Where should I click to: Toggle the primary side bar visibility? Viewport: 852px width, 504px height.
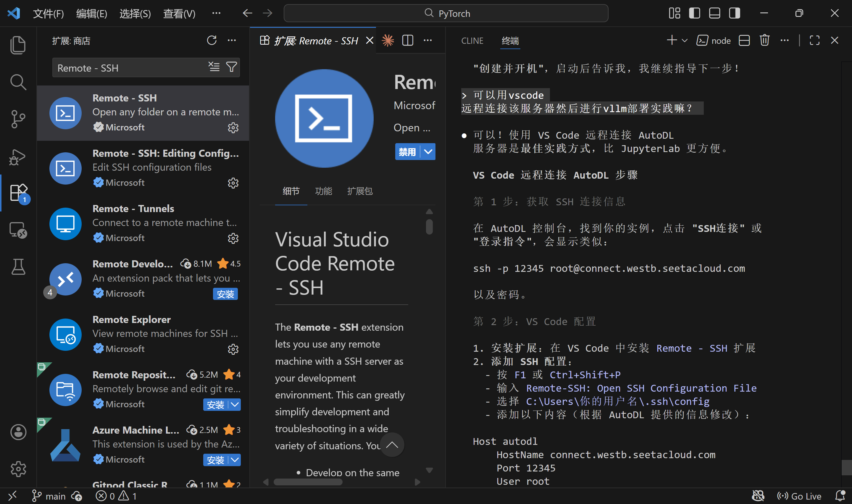pyautogui.click(x=694, y=13)
